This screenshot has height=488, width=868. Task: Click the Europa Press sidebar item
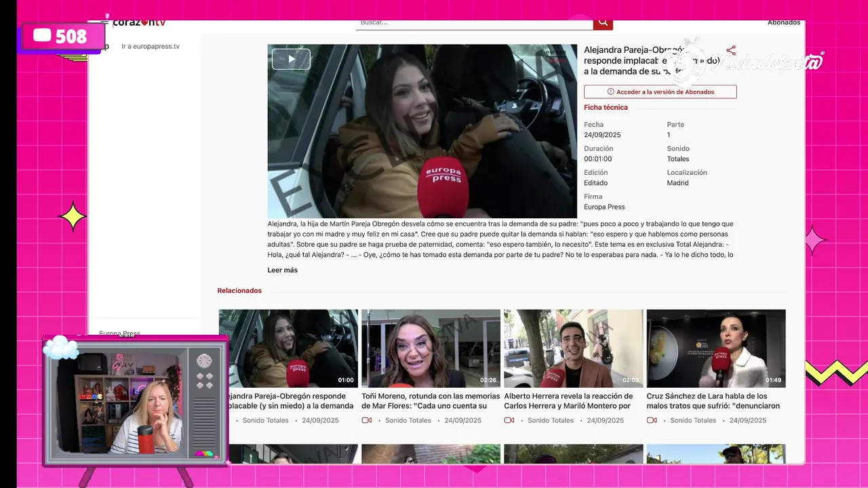tap(119, 333)
